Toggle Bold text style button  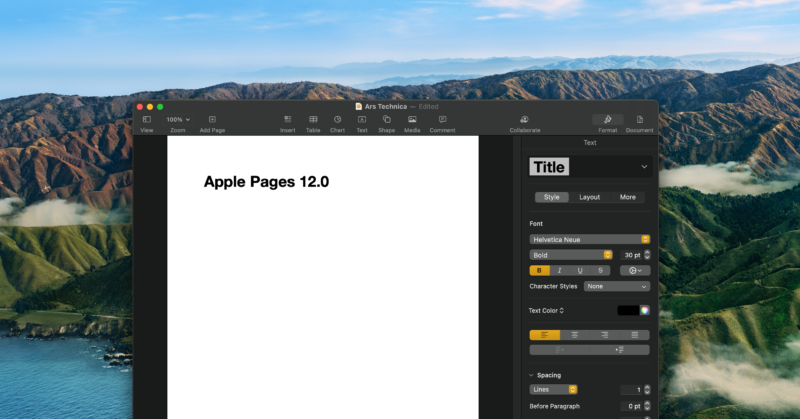[x=540, y=270]
